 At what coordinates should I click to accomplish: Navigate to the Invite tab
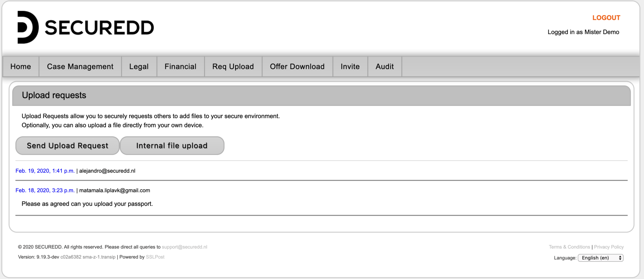tap(350, 66)
